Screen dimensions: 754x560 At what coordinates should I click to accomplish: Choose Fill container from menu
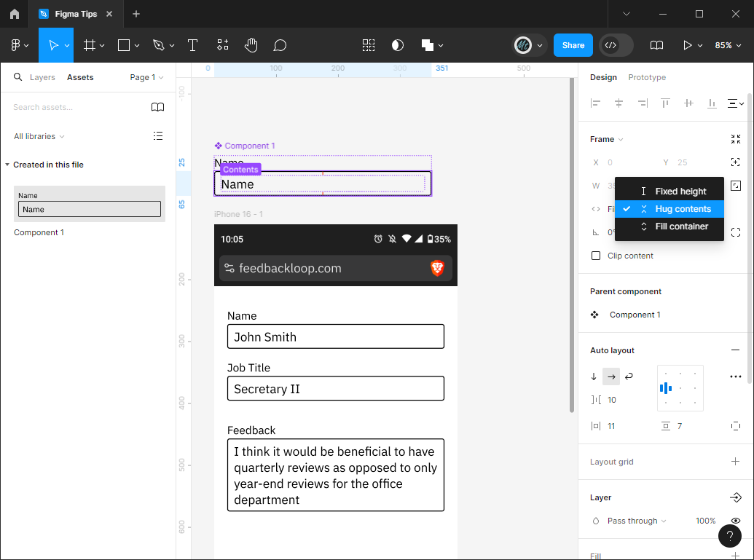[x=681, y=226]
